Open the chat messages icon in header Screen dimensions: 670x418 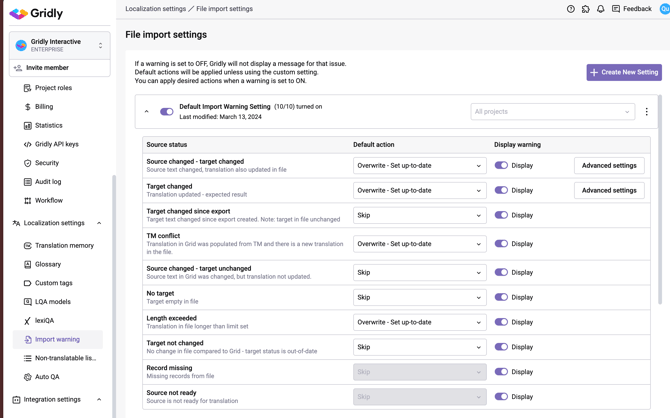click(586, 9)
